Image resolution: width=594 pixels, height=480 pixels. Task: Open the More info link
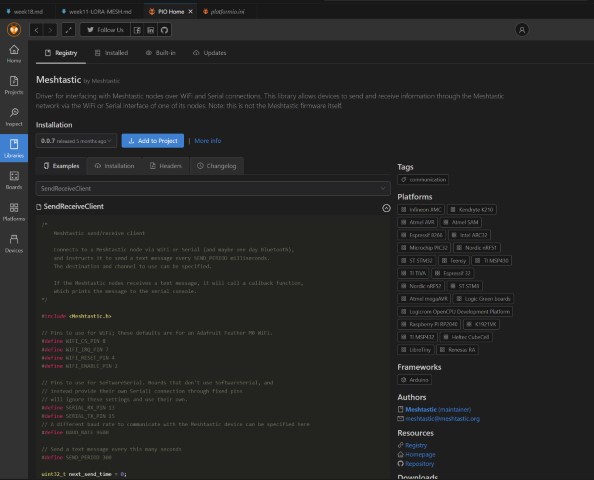coord(208,141)
